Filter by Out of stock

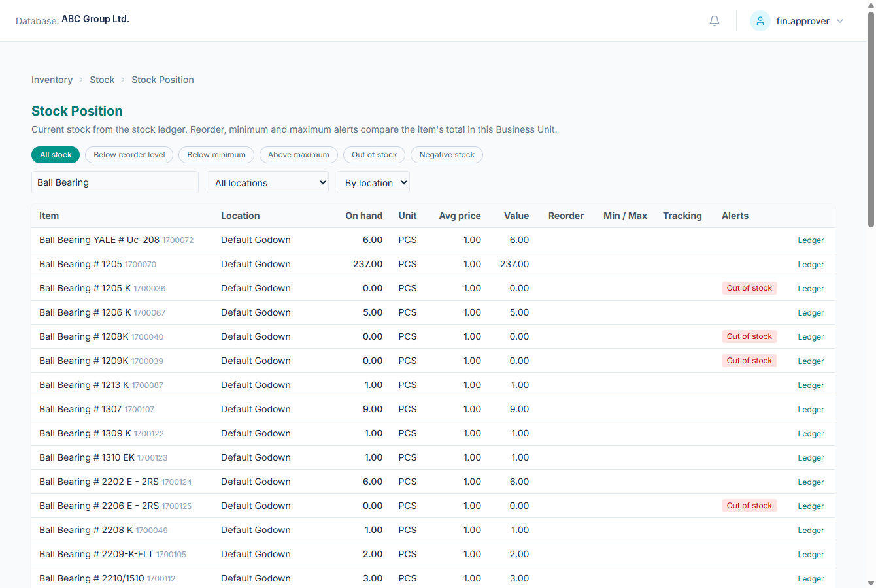click(x=375, y=155)
